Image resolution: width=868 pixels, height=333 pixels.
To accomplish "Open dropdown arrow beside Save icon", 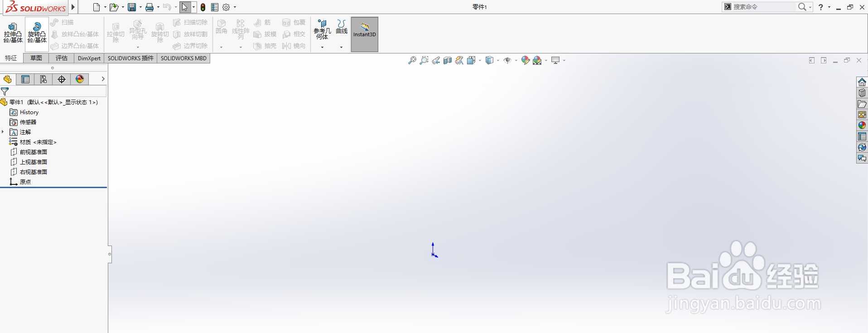I will tap(140, 7).
